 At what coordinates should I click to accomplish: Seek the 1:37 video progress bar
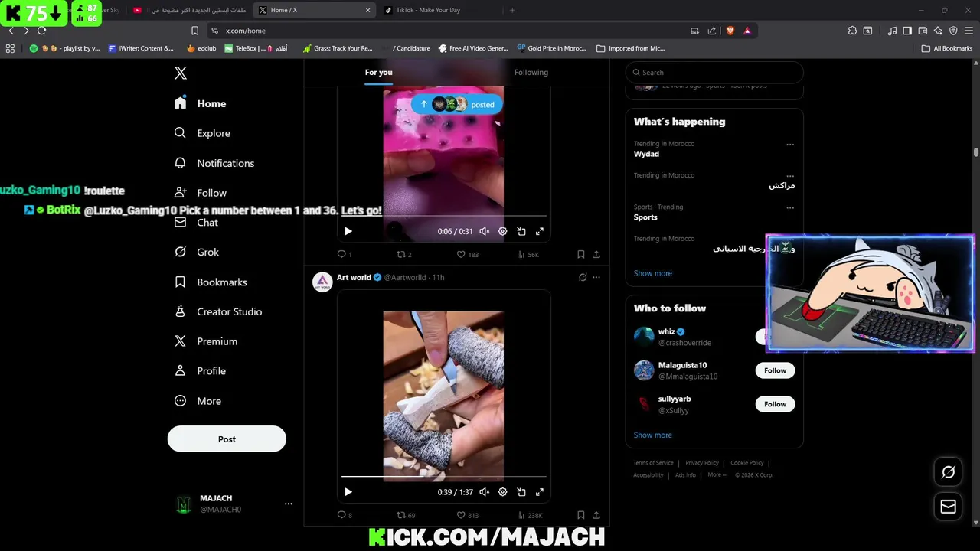click(x=444, y=477)
